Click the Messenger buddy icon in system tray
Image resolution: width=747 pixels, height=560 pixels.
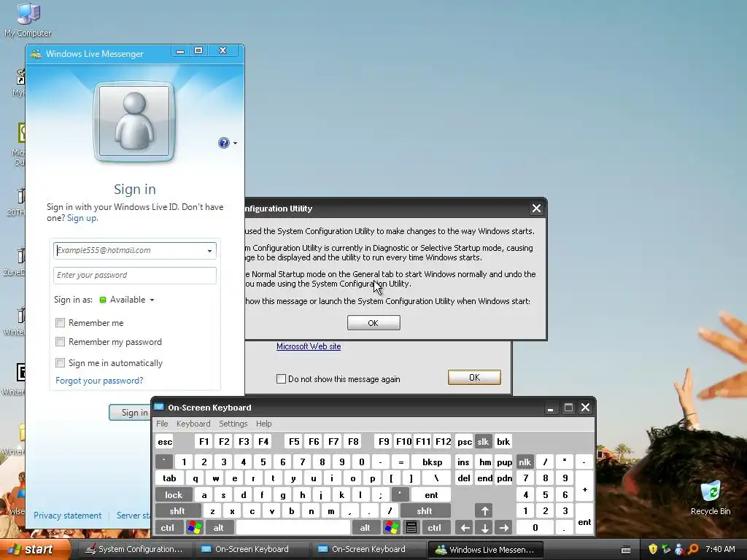click(680, 549)
